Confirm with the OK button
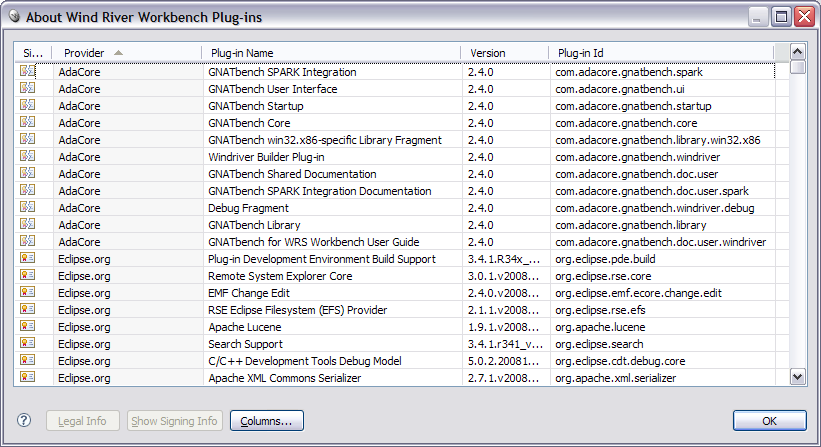The image size is (821, 447). 770,421
